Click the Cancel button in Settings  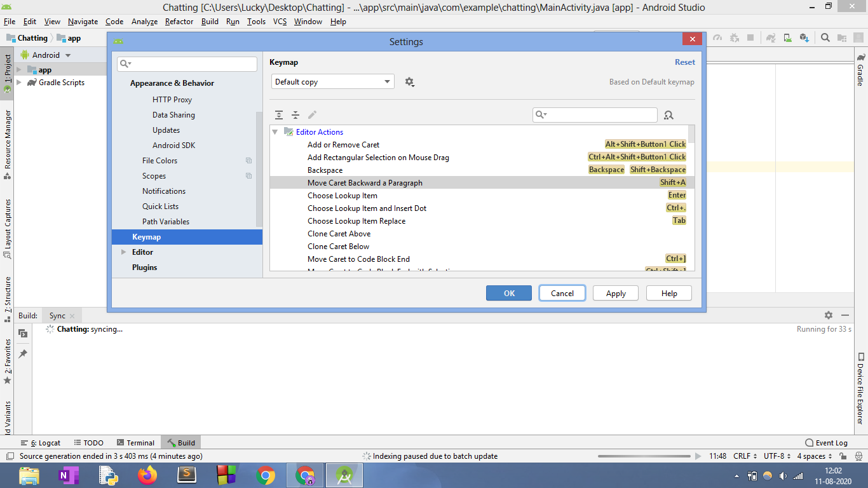(x=562, y=293)
